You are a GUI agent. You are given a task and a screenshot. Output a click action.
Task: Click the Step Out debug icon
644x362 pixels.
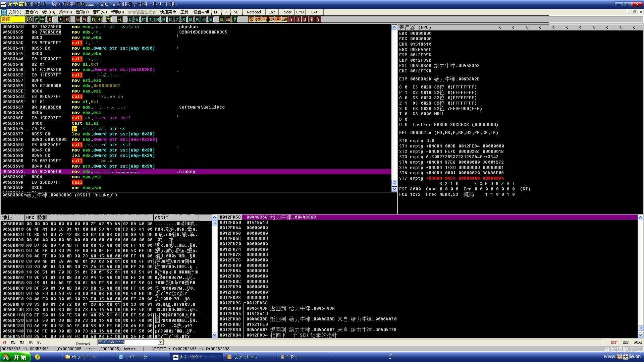click(108, 19)
